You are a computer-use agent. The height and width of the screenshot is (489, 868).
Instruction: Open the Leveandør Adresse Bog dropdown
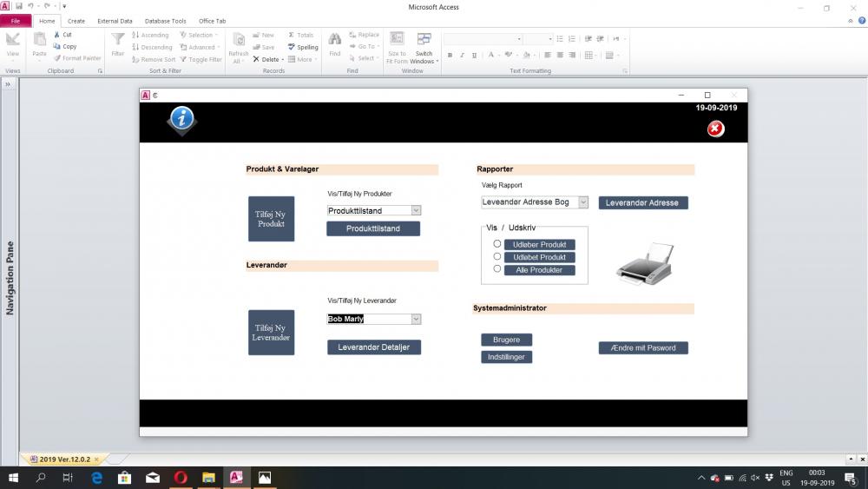tap(582, 202)
